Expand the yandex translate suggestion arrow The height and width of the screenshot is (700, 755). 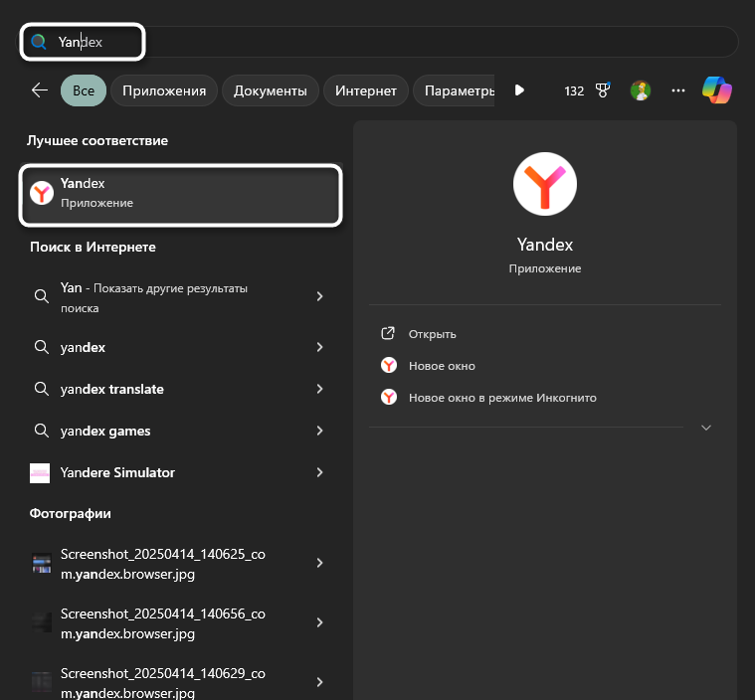click(319, 390)
